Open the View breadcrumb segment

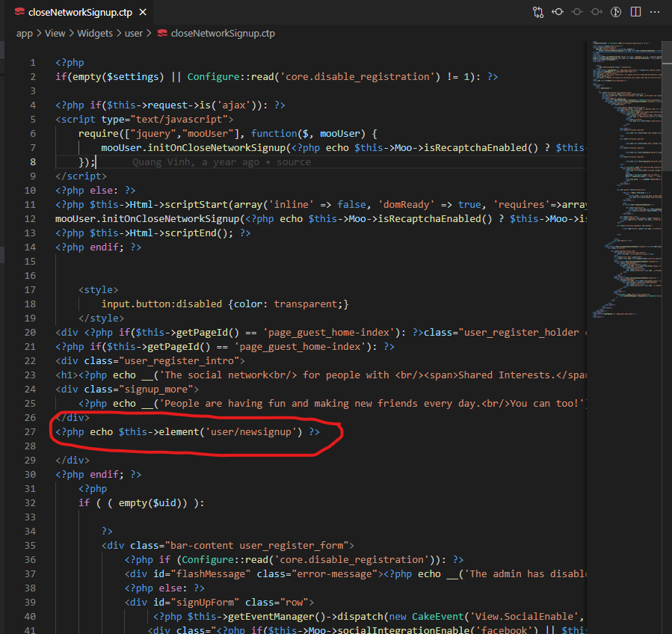pos(55,34)
